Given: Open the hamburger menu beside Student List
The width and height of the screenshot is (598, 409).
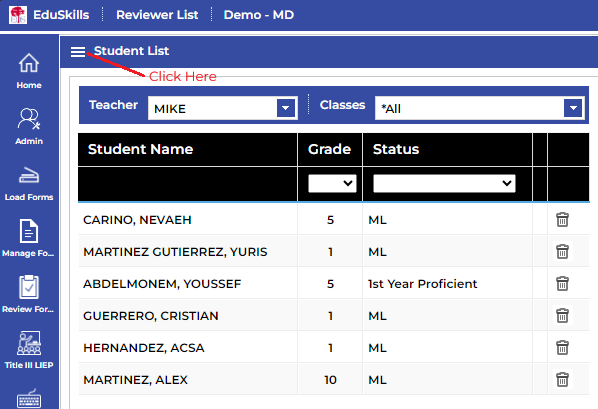Looking at the screenshot, I should point(78,52).
